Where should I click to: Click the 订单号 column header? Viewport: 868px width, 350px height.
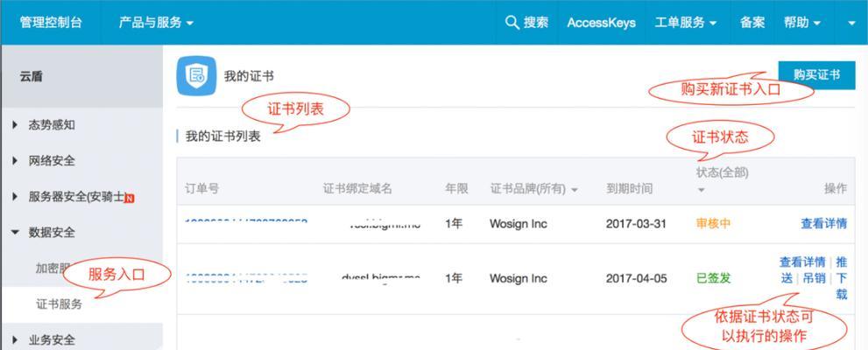[201, 188]
